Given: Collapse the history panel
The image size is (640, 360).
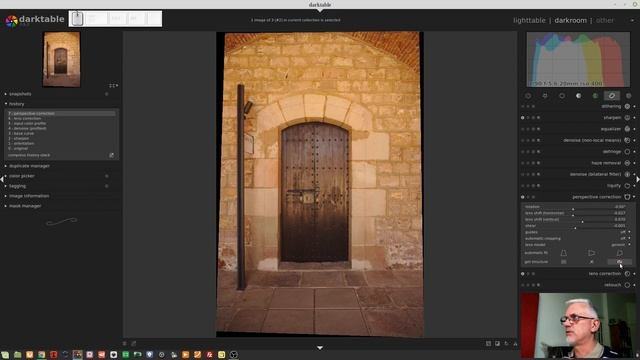Looking at the screenshot, I should (16, 104).
